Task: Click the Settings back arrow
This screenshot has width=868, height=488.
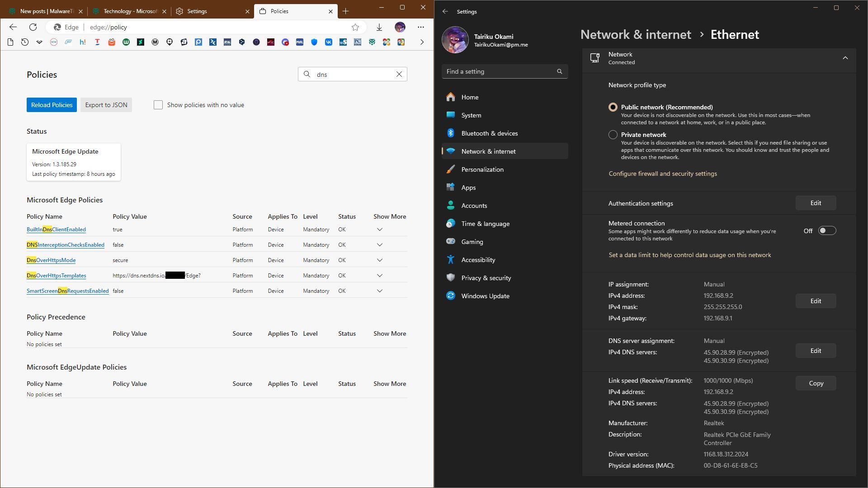Action: pos(445,11)
